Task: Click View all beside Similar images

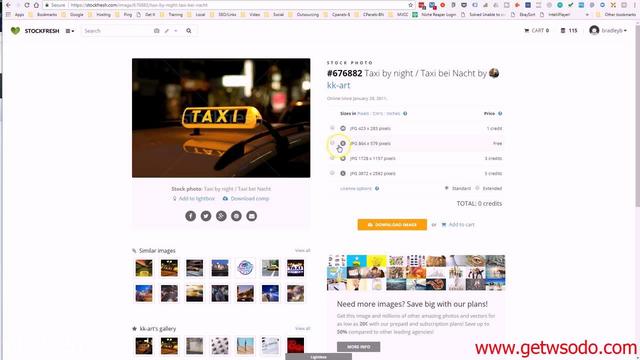Action: click(302, 250)
